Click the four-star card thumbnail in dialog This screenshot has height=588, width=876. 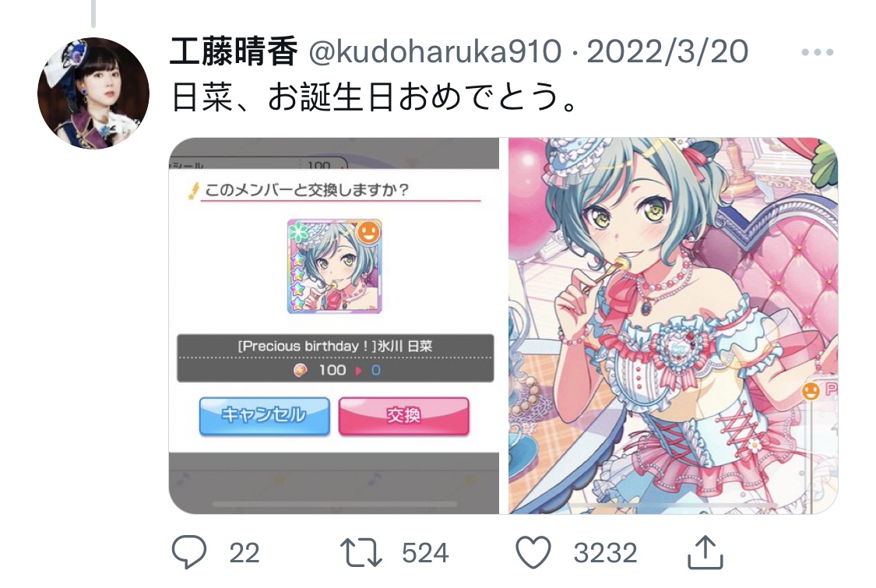click(334, 266)
